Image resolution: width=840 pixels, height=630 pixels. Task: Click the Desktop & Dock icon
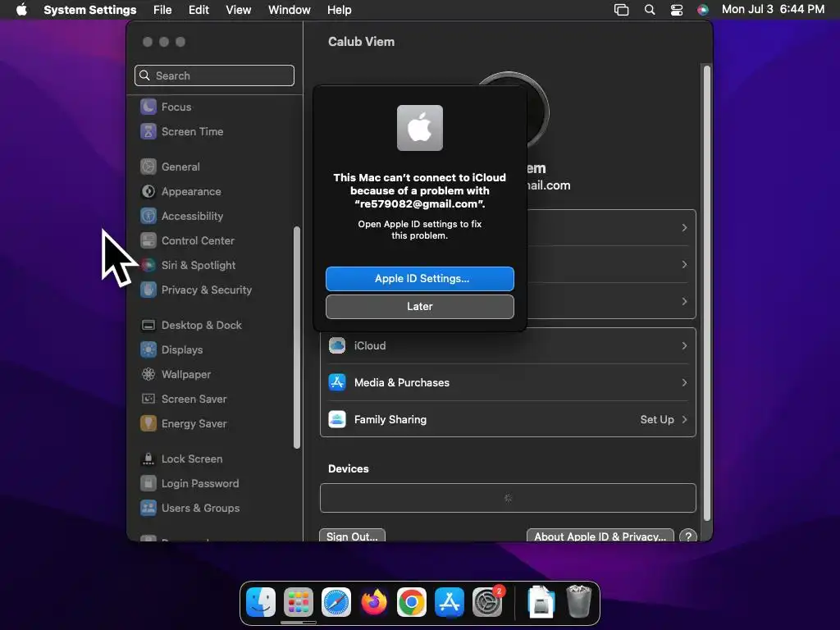[x=148, y=325]
